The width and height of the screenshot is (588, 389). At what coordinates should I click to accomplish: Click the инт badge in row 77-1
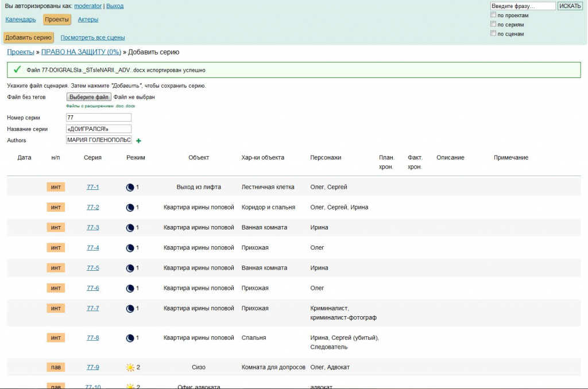point(56,187)
